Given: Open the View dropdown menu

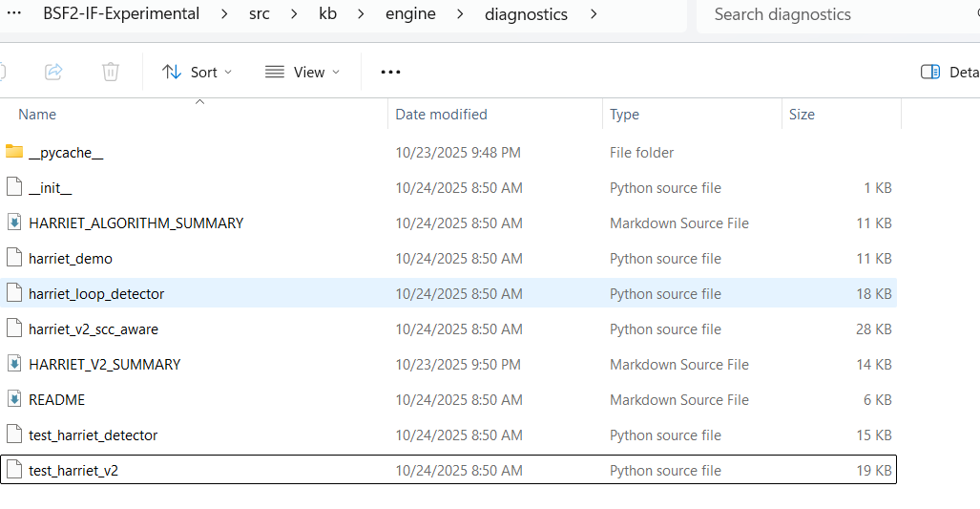Looking at the screenshot, I should pos(302,72).
